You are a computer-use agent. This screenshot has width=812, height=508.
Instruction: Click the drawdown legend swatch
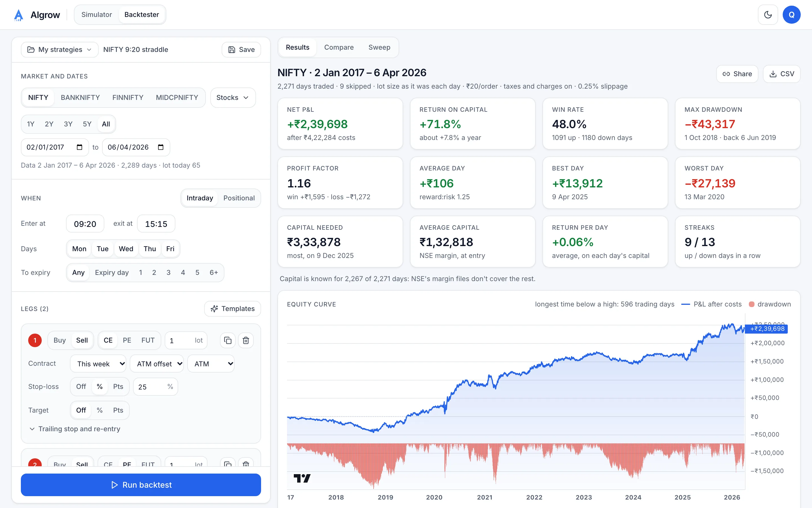click(752, 305)
